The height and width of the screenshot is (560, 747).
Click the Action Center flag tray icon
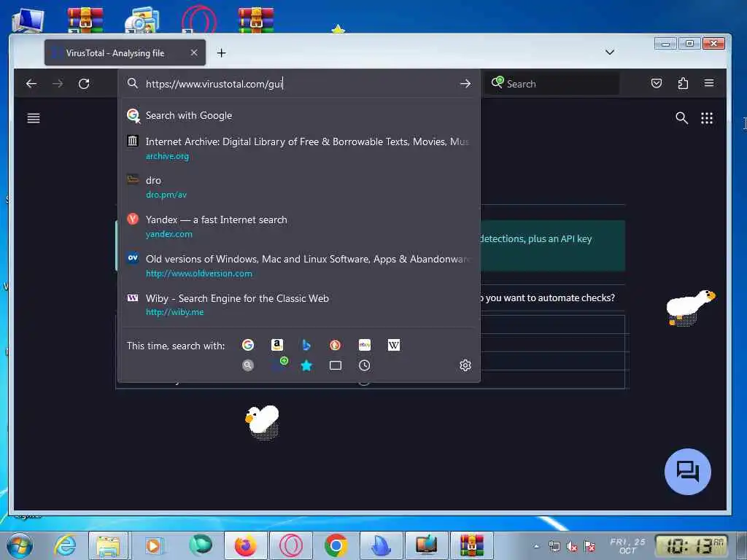point(589,547)
